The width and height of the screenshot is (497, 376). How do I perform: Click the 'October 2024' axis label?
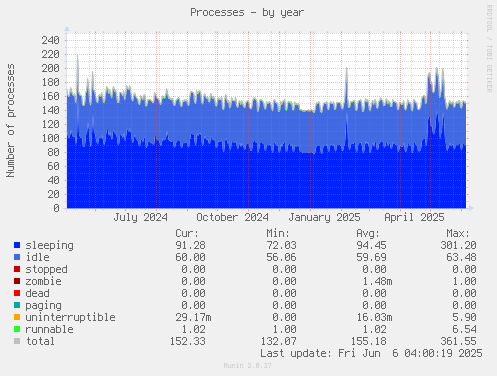click(232, 217)
